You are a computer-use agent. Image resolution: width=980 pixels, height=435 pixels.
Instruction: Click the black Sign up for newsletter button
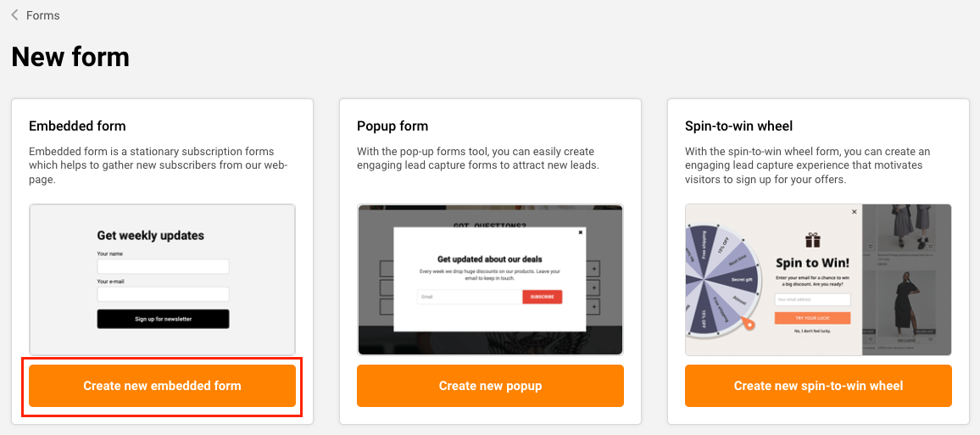tap(163, 319)
